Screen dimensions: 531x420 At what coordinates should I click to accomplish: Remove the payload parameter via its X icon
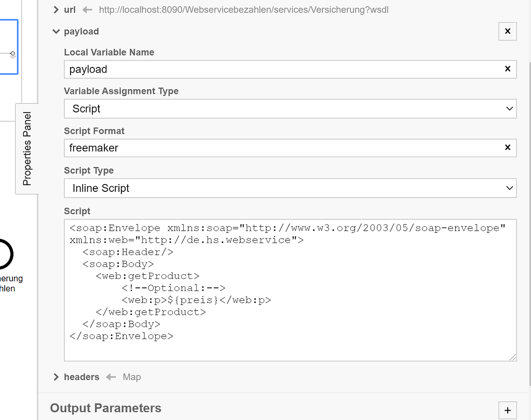pyautogui.click(x=507, y=31)
